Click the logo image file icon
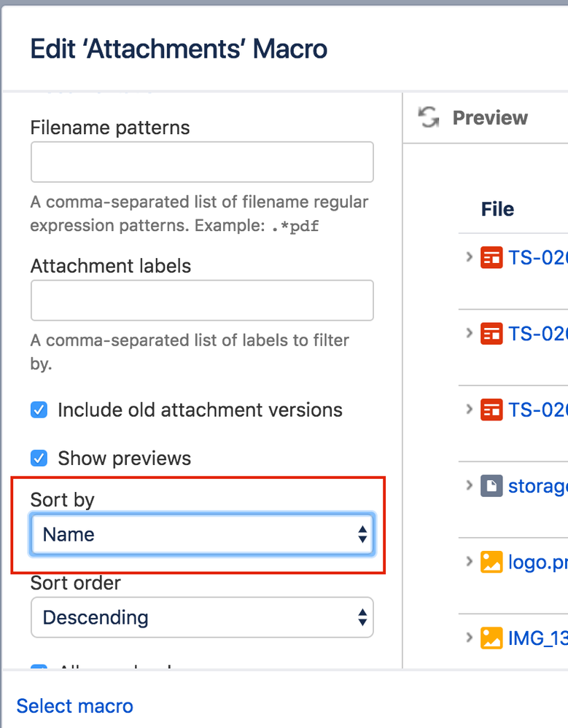The width and height of the screenshot is (568, 728). tap(491, 562)
